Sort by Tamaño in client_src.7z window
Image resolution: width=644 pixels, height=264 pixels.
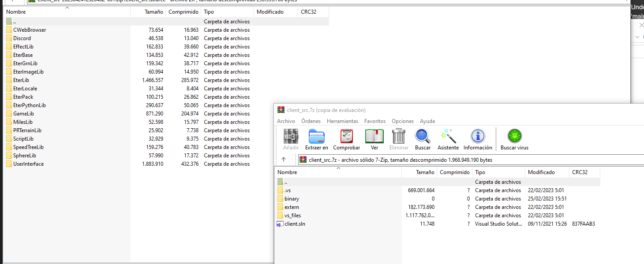pos(419,172)
